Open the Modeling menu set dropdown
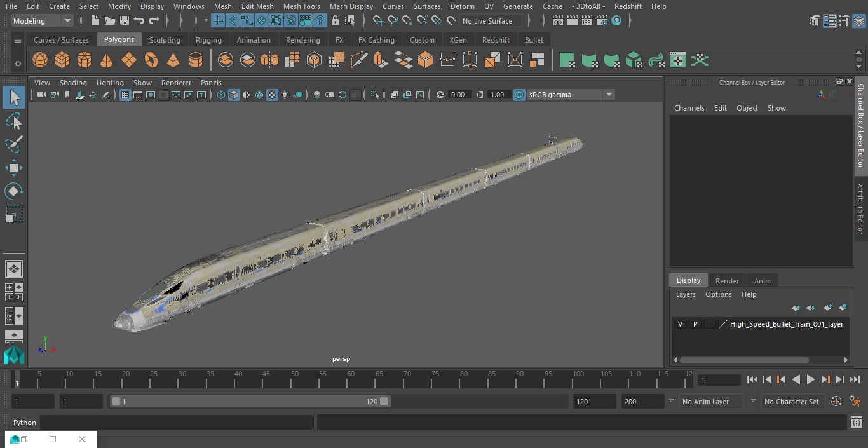This screenshot has width=868, height=448. tap(42, 21)
